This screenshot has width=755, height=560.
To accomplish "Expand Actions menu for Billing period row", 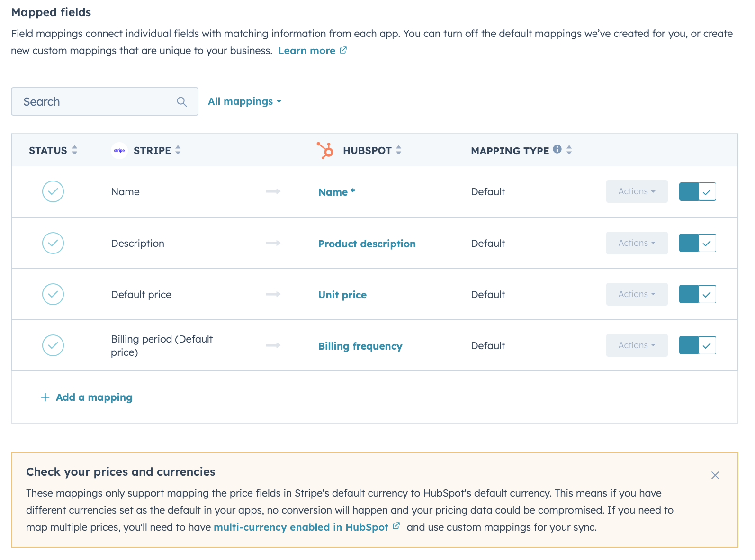I will click(x=637, y=345).
